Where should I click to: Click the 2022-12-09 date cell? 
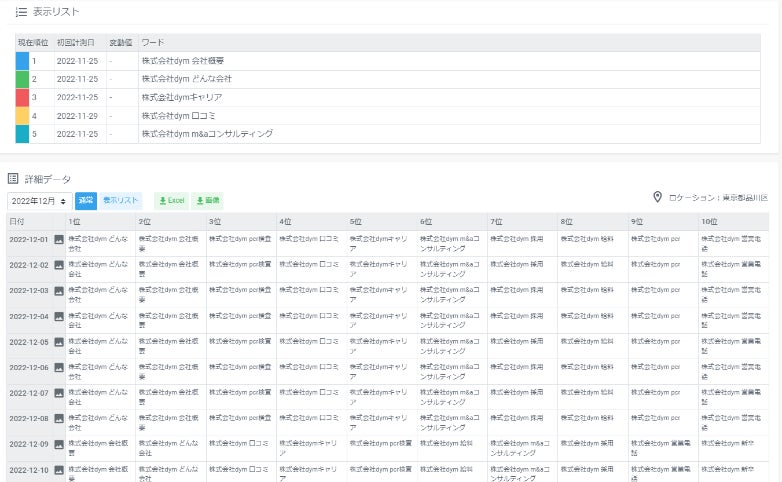pos(29,444)
